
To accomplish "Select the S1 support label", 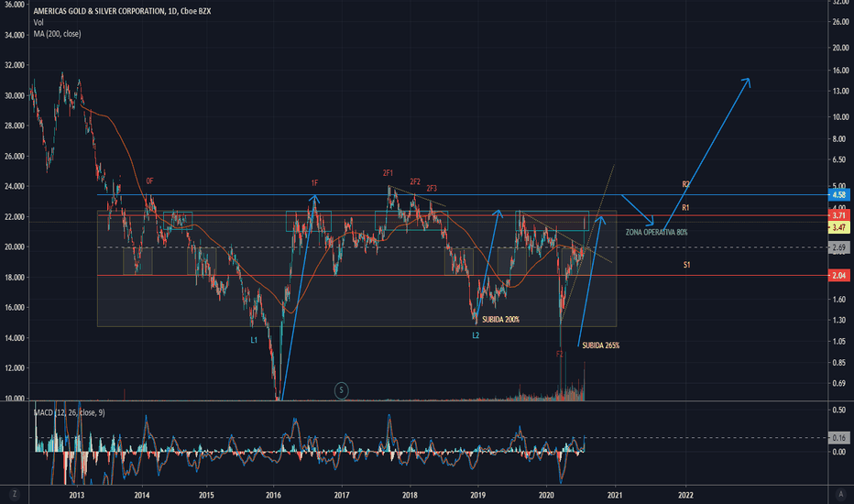I will pyautogui.click(x=687, y=265).
